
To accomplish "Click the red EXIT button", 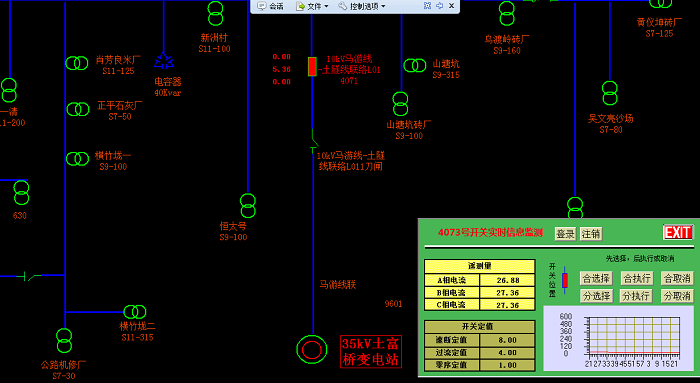I will tap(678, 232).
